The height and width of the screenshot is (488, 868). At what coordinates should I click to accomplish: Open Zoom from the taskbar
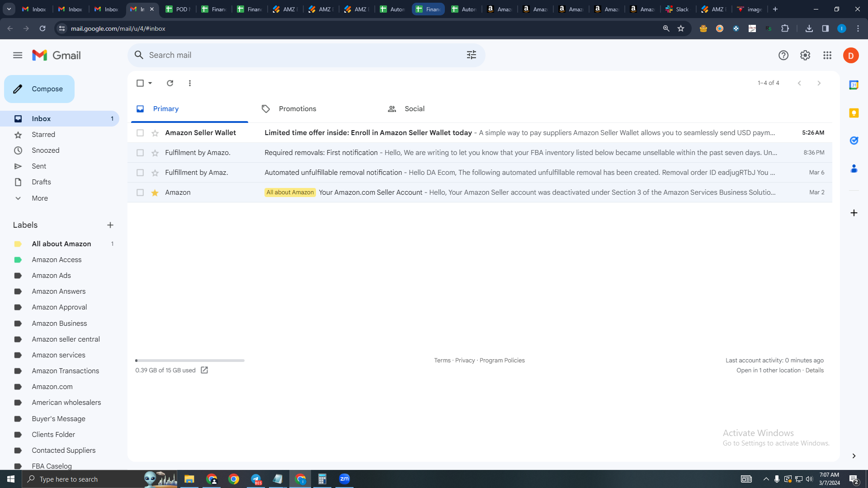coord(344,479)
